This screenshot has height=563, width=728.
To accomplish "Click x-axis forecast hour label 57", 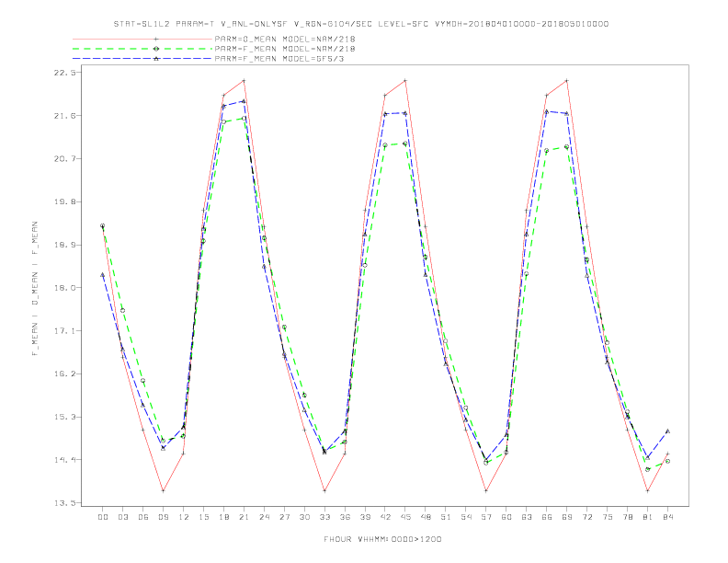I will pyautogui.click(x=486, y=517).
